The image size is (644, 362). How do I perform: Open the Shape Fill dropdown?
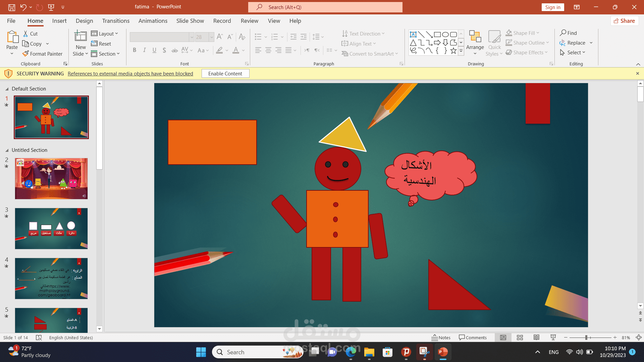523,33
